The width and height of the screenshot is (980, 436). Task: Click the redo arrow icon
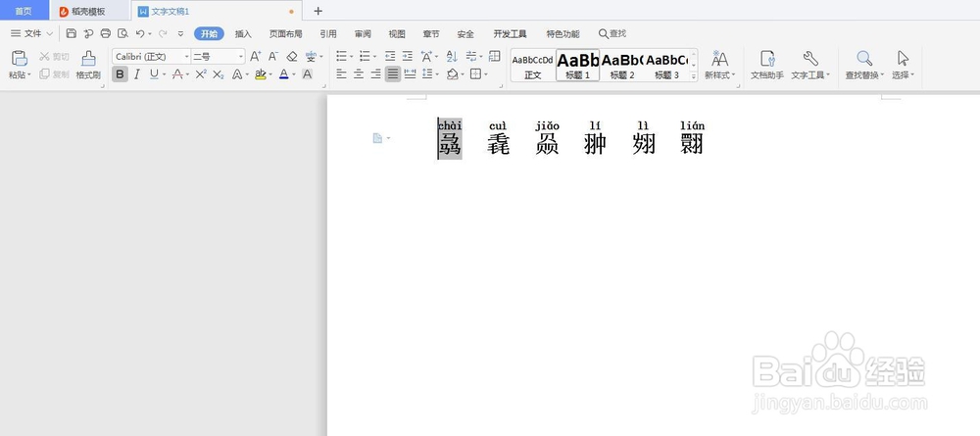point(163,33)
